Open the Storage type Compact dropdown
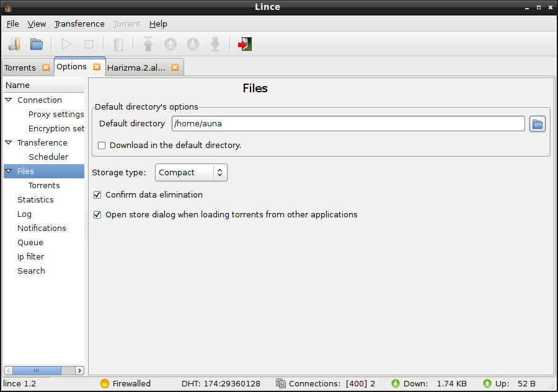This screenshot has height=392, width=558. click(x=191, y=172)
